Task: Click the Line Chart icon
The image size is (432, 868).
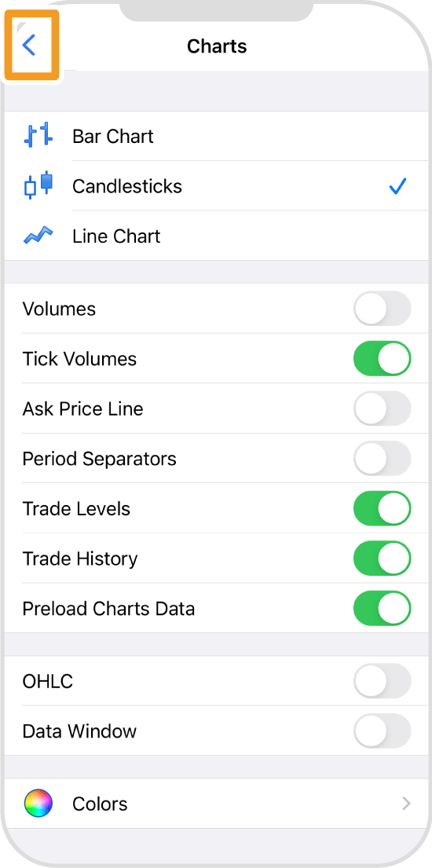Action: pyautogui.click(x=38, y=236)
